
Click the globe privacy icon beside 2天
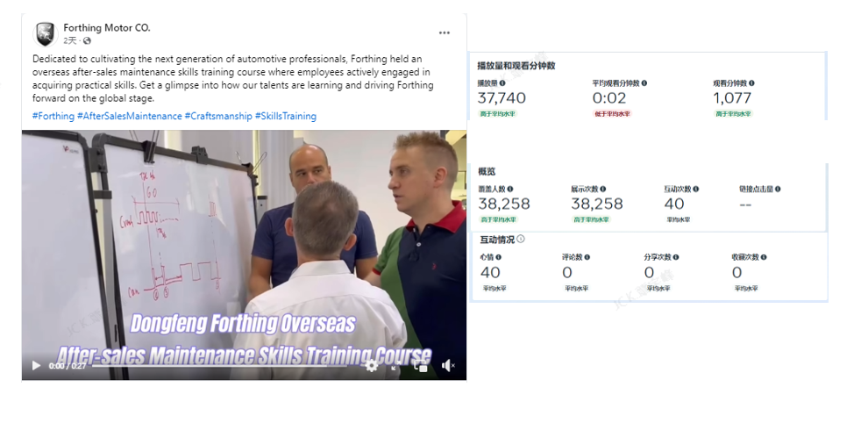87,40
